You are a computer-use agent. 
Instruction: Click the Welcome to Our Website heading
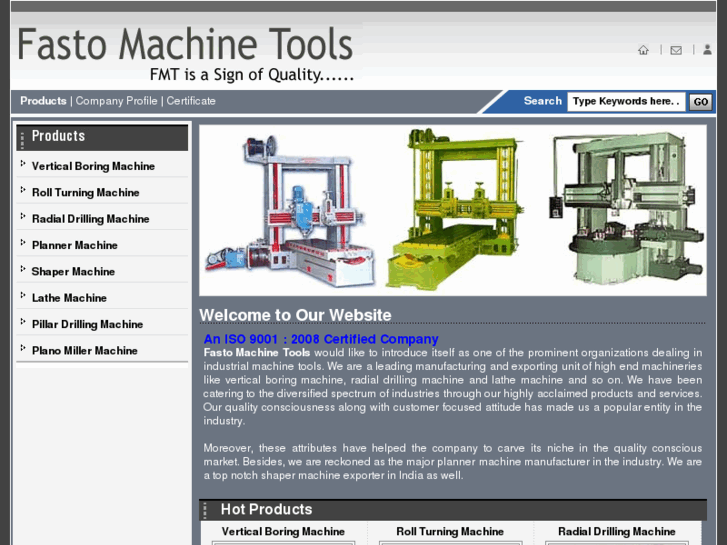[295, 315]
